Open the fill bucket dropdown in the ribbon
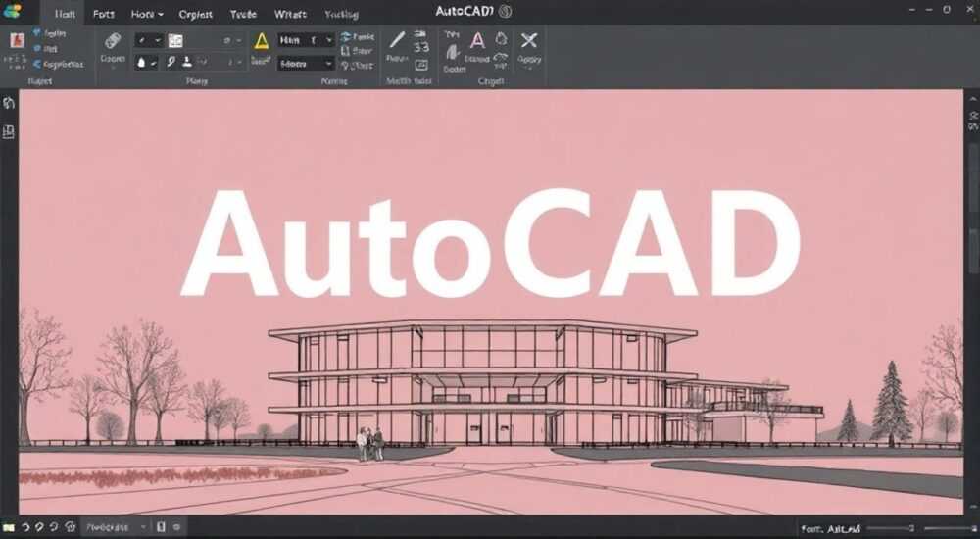This screenshot has height=539, width=980. (154, 63)
